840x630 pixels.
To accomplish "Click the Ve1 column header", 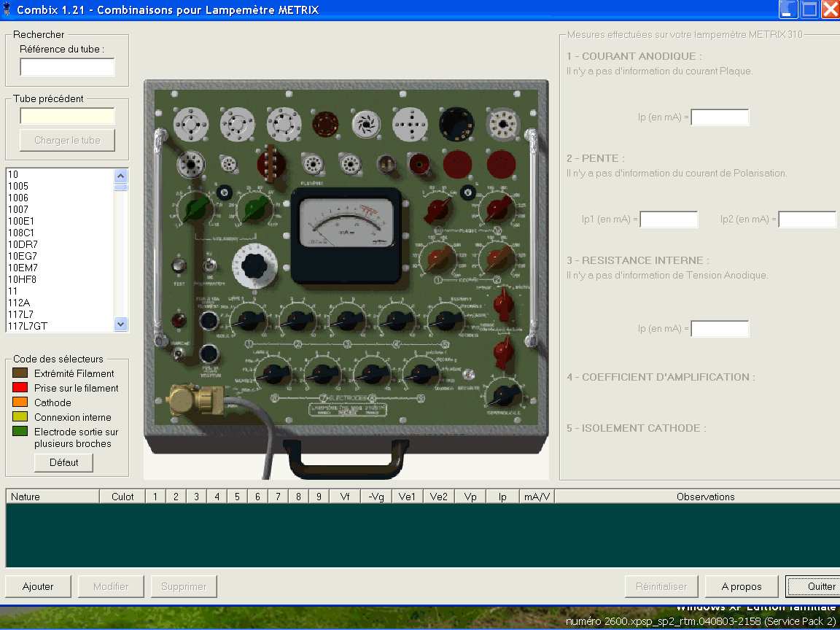I will click(407, 497).
